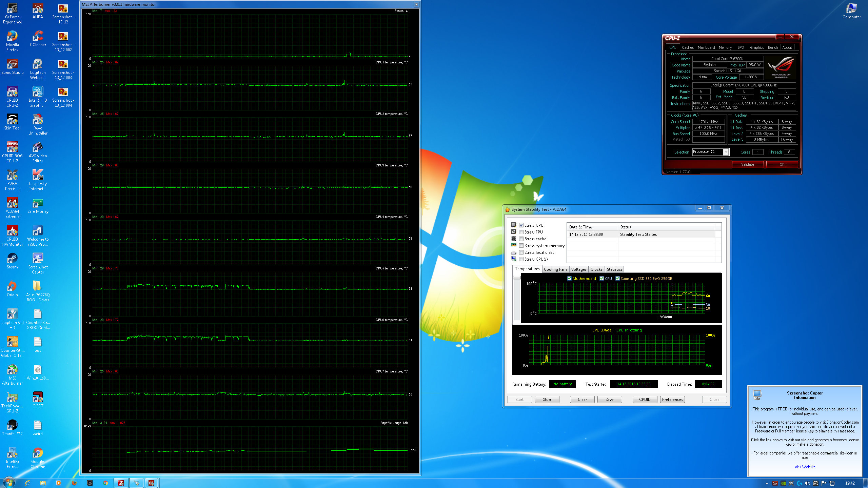Open Graphics tab in CPU-Z
Image resolution: width=868 pixels, height=488 pixels.
point(757,47)
